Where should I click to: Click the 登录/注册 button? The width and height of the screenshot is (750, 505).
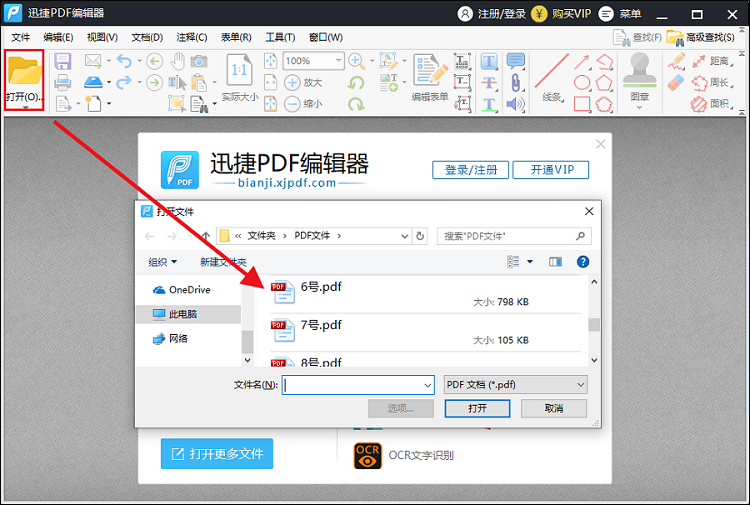click(x=470, y=170)
